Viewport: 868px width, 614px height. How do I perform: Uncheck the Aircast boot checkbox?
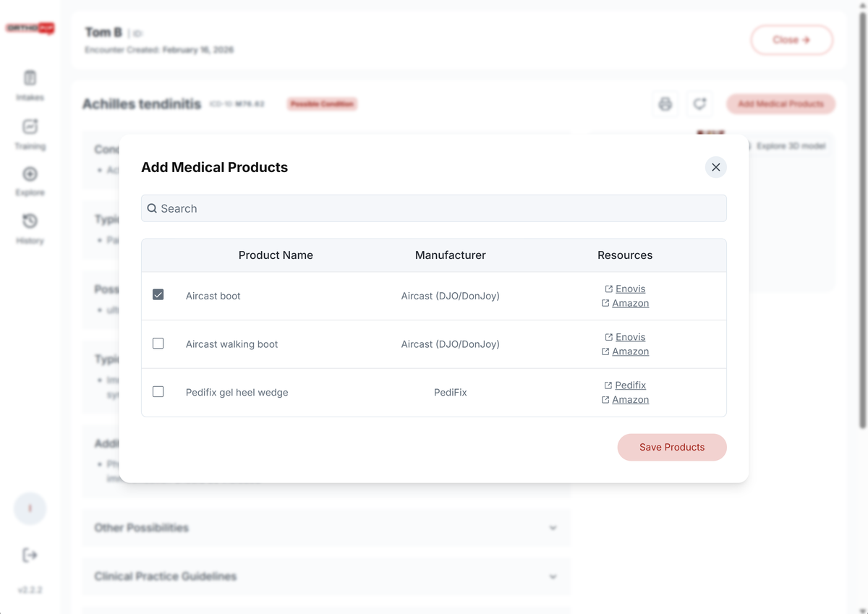pos(158,295)
